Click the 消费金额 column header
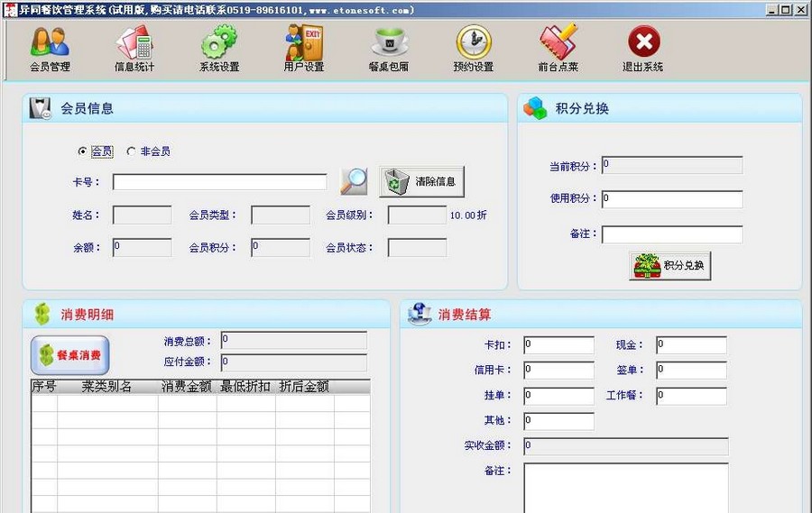 187,386
